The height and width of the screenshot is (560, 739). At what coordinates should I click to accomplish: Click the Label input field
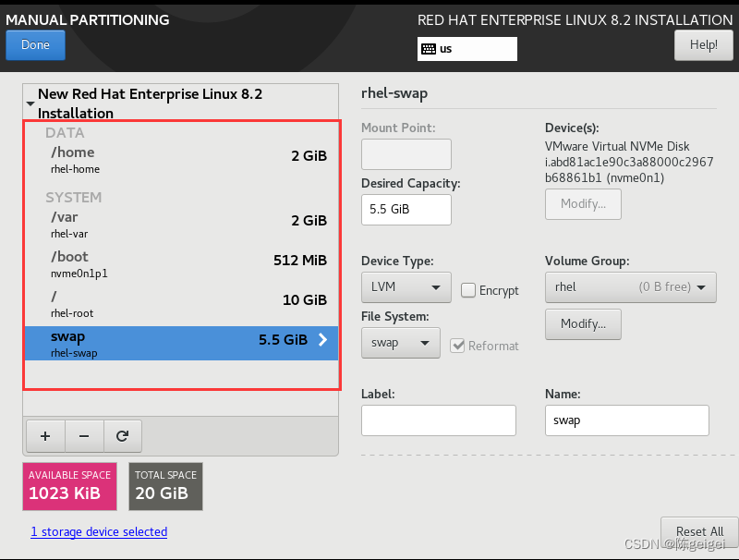click(438, 420)
